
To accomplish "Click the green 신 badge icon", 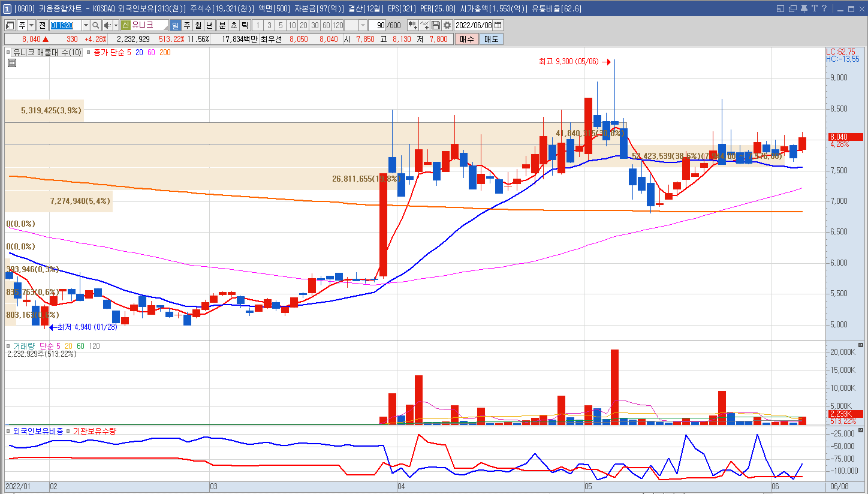I will pos(125,25).
